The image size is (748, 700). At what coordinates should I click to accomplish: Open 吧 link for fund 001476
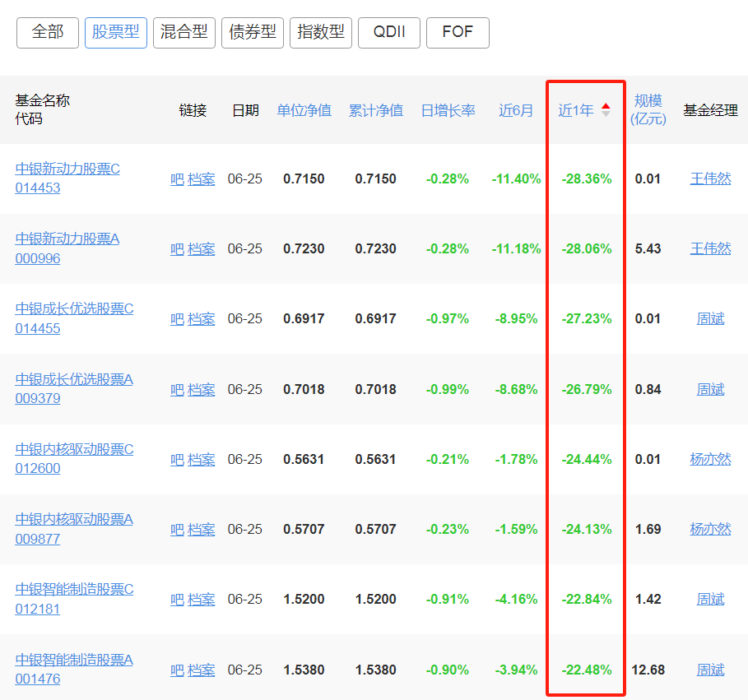177,670
